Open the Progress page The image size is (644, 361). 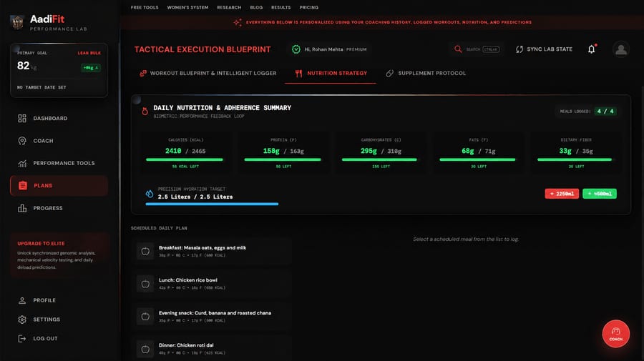[59, 208]
